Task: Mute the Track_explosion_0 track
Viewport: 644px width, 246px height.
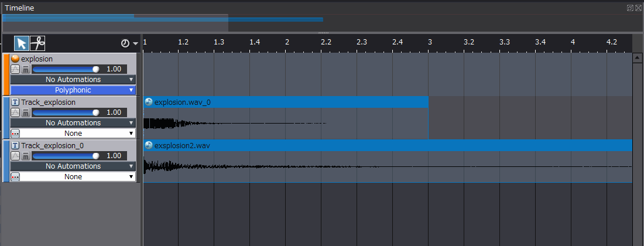Action: coord(25,156)
